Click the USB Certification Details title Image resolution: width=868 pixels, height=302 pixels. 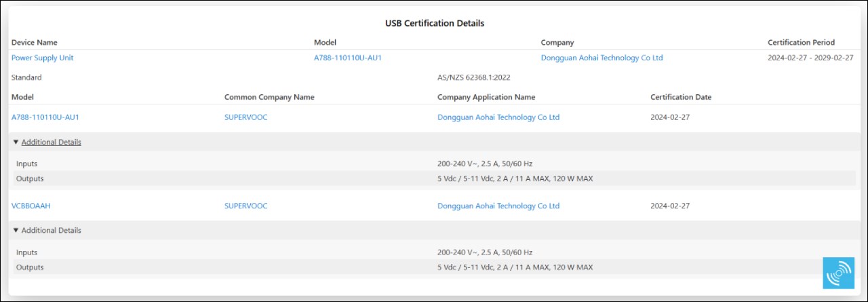[435, 23]
